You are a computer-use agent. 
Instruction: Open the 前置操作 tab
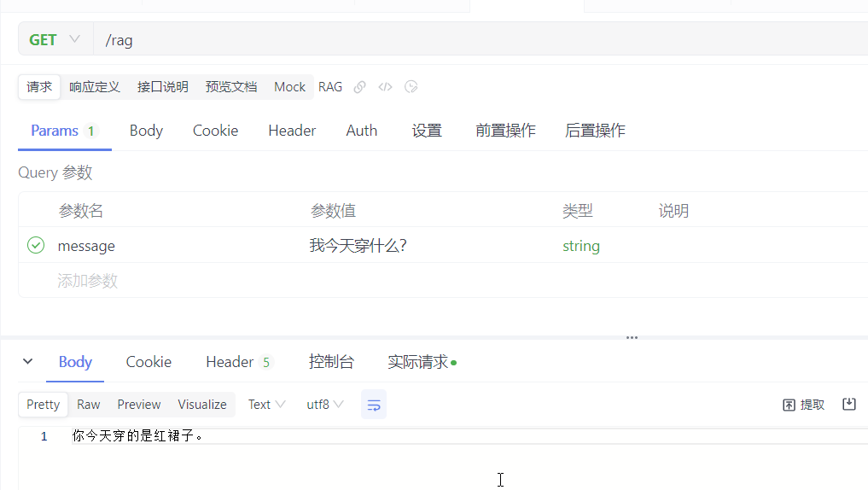pyautogui.click(x=505, y=131)
